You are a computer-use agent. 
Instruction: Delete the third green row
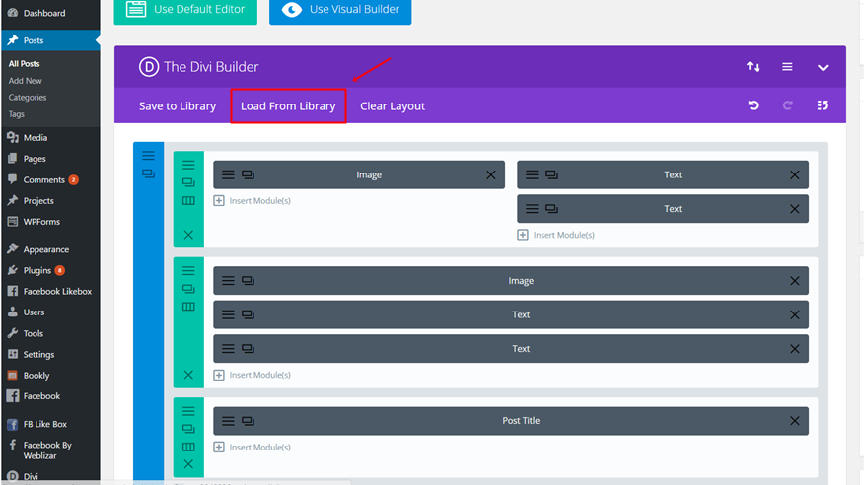tap(188, 464)
